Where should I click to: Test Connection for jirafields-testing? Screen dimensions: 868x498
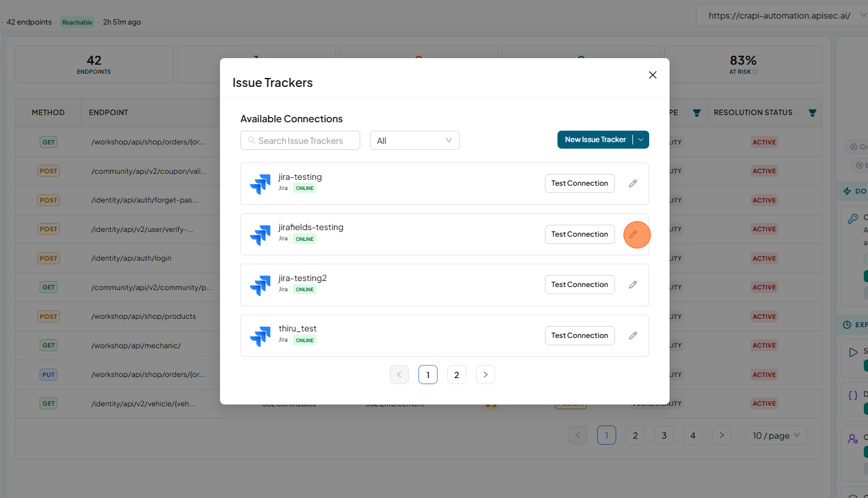click(x=580, y=234)
